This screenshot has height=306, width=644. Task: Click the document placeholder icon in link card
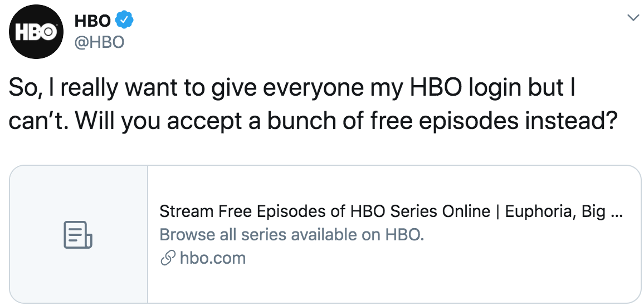pyautogui.click(x=78, y=235)
